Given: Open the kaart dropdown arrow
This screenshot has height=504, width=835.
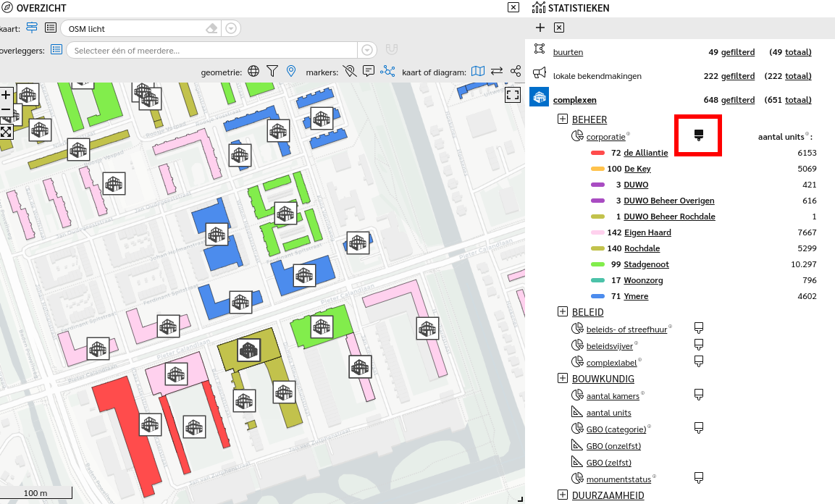Looking at the screenshot, I should (x=231, y=29).
